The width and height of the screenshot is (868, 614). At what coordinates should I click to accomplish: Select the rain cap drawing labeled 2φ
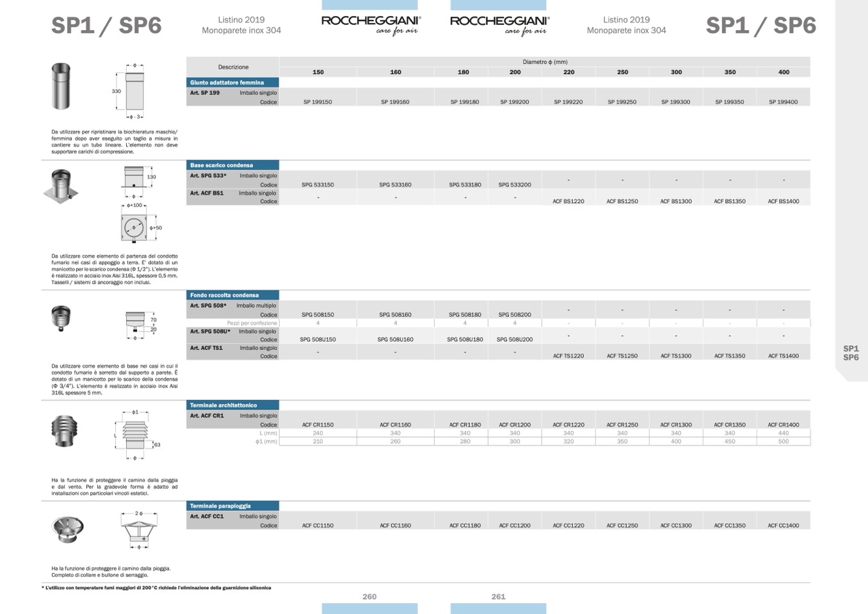click(138, 530)
